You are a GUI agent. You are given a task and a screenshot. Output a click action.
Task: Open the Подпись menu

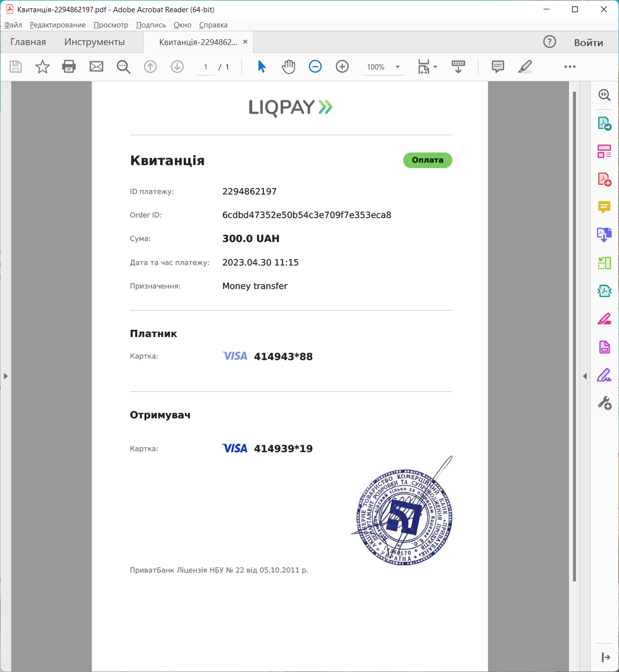(x=151, y=25)
